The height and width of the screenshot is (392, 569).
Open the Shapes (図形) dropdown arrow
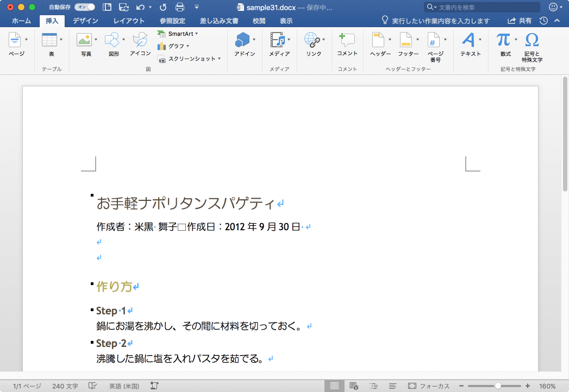124,40
